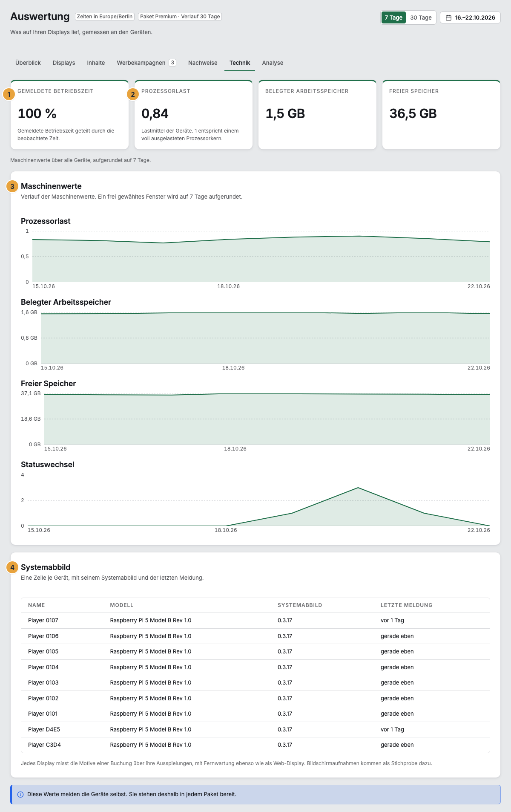Image resolution: width=511 pixels, height=812 pixels.
Task: Select the Inhalte tab
Action: pyautogui.click(x=96, y=63)
